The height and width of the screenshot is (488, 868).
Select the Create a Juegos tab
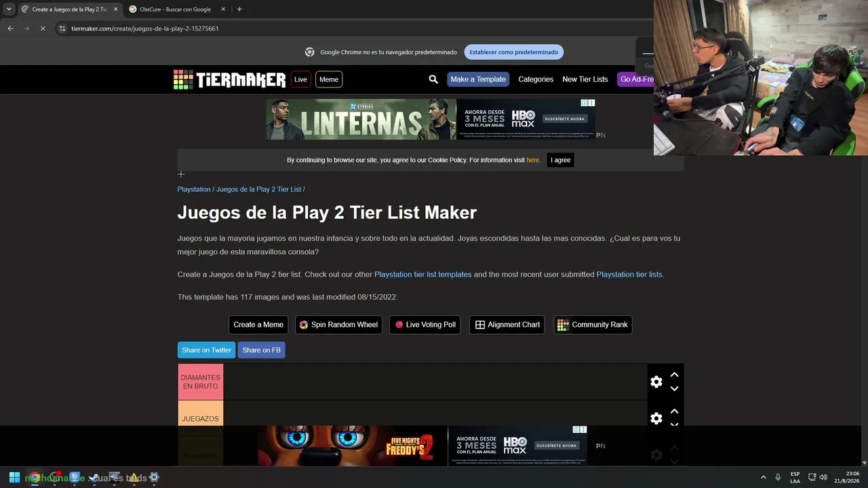(69, 9)
